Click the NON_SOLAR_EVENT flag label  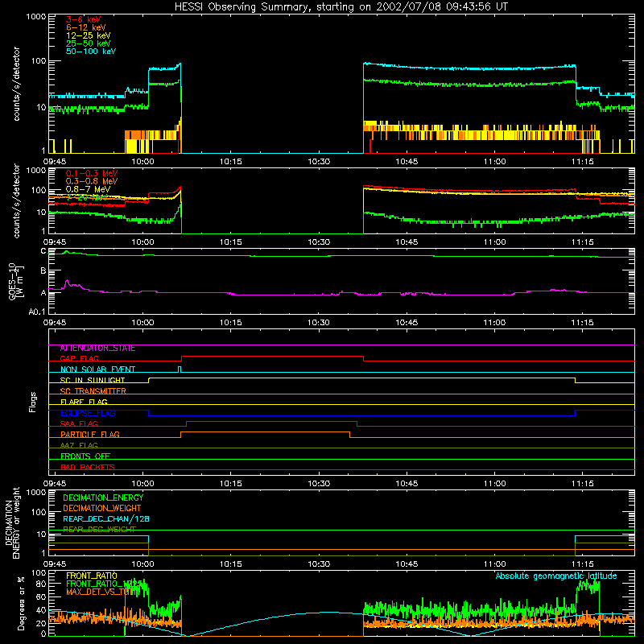[97, 369]
